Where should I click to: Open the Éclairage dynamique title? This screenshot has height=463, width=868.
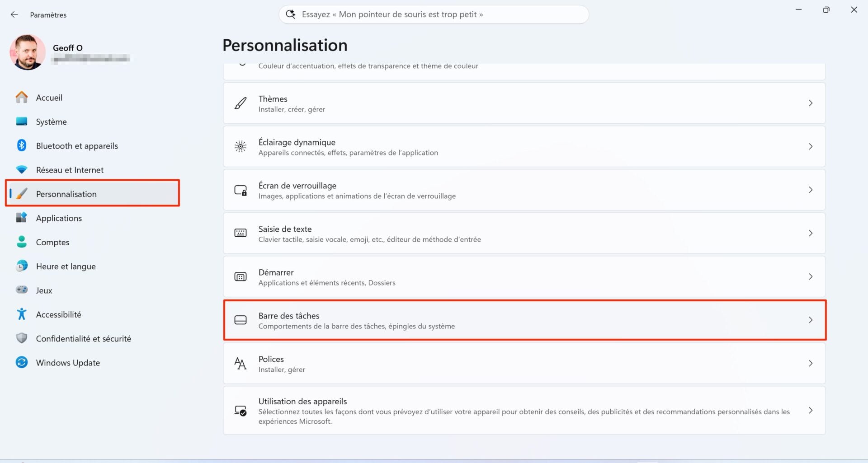point(297,142)
